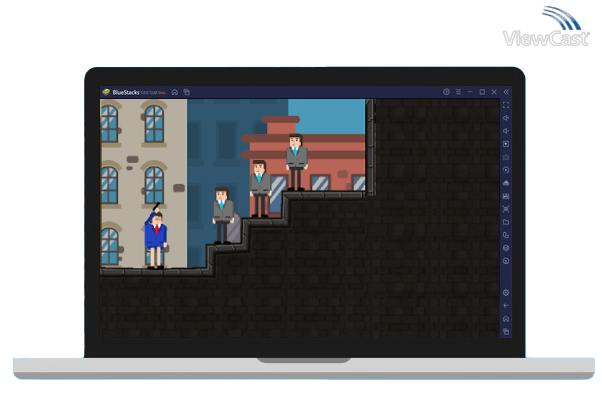Viewport: 602px width, 414px height.
Task: Toggle fullscreen mode in sidebar
Action: click(506, 105)
